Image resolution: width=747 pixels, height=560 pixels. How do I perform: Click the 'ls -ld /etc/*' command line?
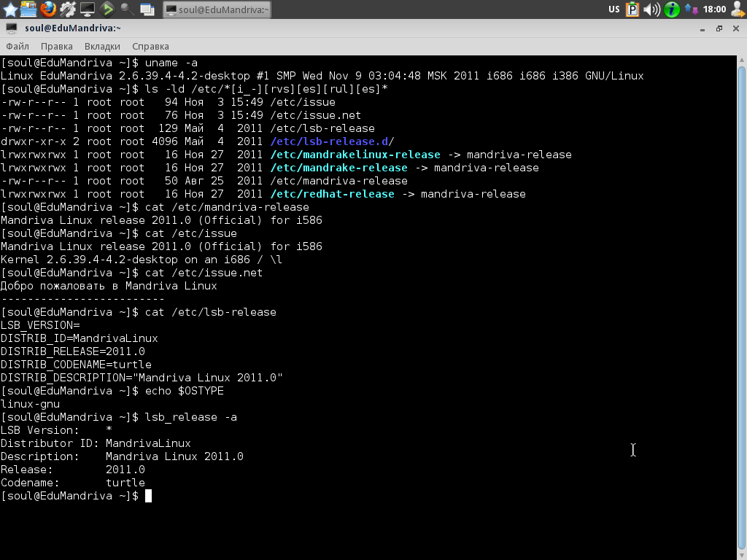click(x=266, y=89)
